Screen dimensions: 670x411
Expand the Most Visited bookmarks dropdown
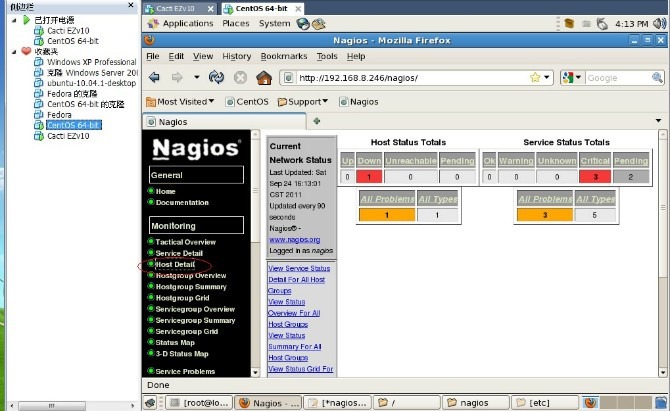point(180,102)
